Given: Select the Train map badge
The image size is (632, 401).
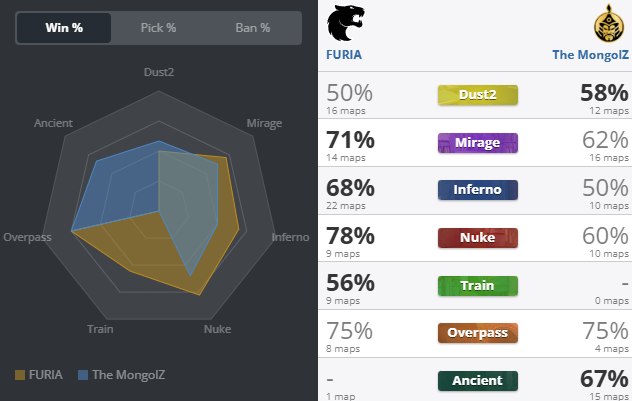Looking at the screenshot, I should 478,285.
